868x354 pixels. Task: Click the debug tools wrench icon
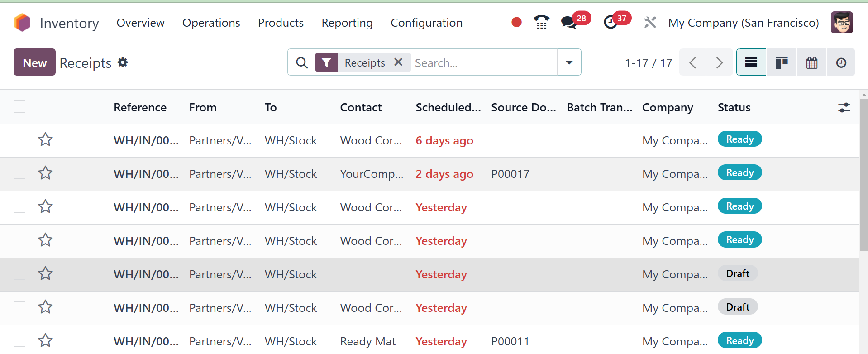pos(650,22)
